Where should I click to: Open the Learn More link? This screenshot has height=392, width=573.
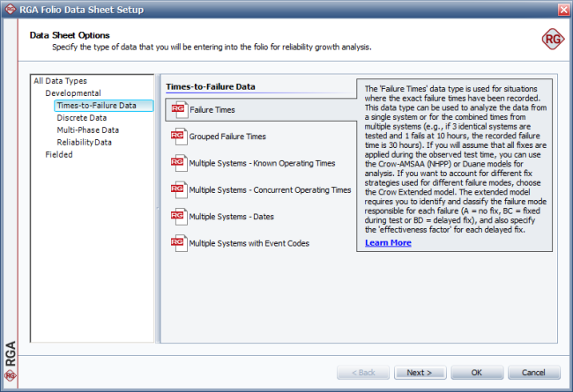tap(388, 242)
